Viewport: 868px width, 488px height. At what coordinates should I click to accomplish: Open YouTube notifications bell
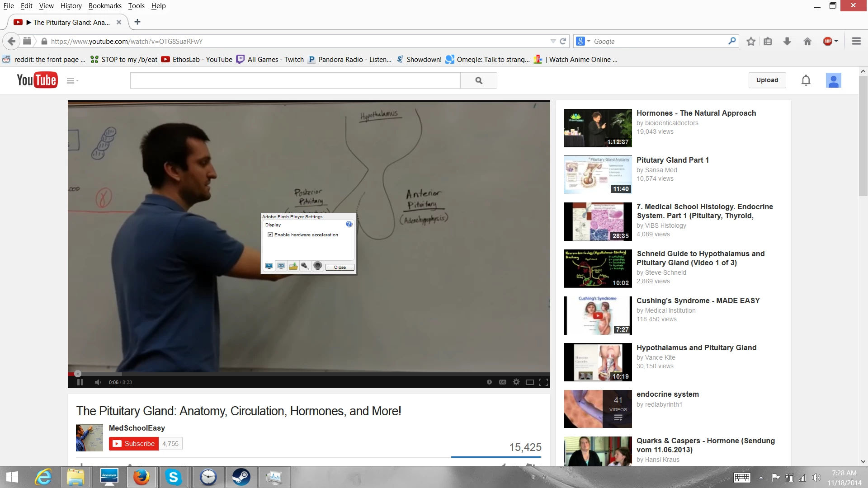tap(806, 80)
